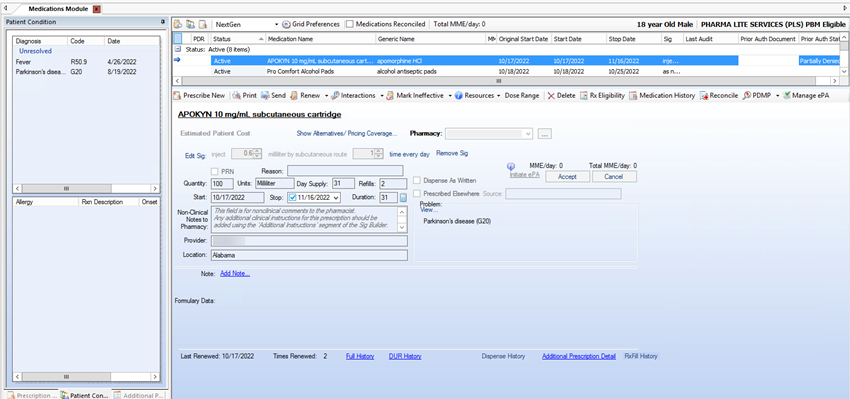Viewport: 850px width, 399px height.
Task: Click the Dose Range toolbar button
Action: point(522,95)
